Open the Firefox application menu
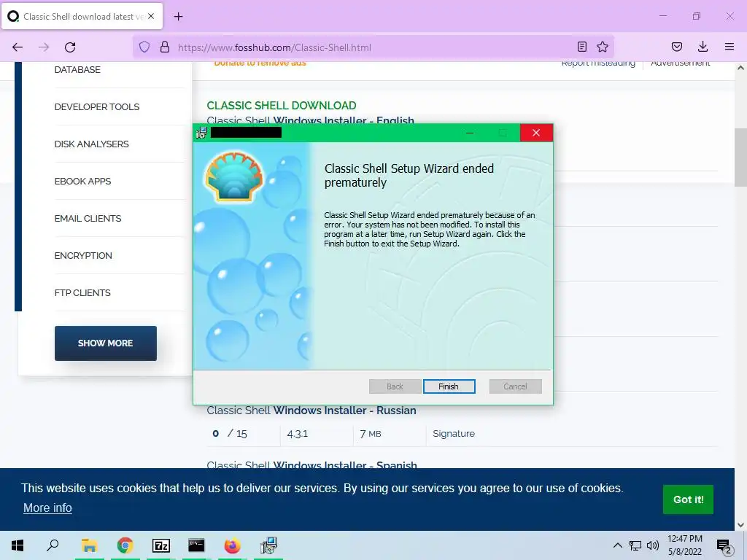 pyautogui.click(x=729, y=47)
